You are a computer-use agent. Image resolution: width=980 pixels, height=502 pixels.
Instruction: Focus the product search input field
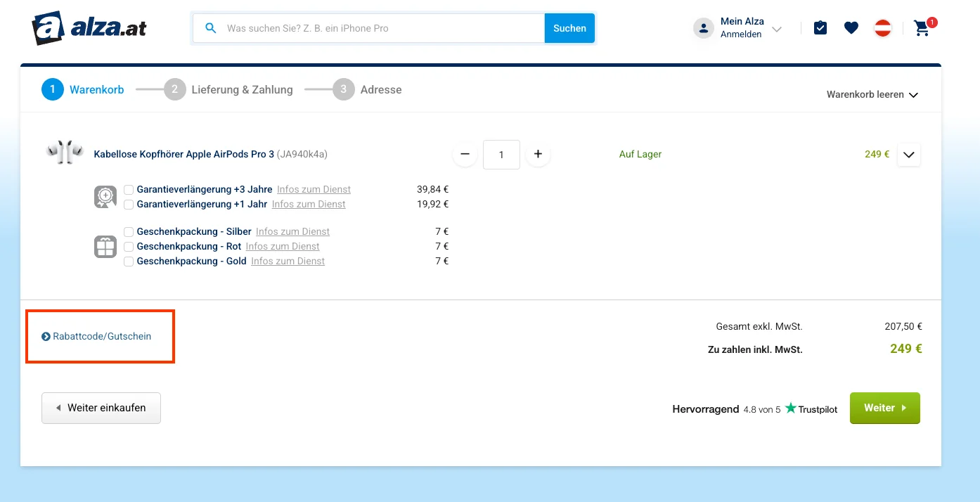(x=380, y=29)
